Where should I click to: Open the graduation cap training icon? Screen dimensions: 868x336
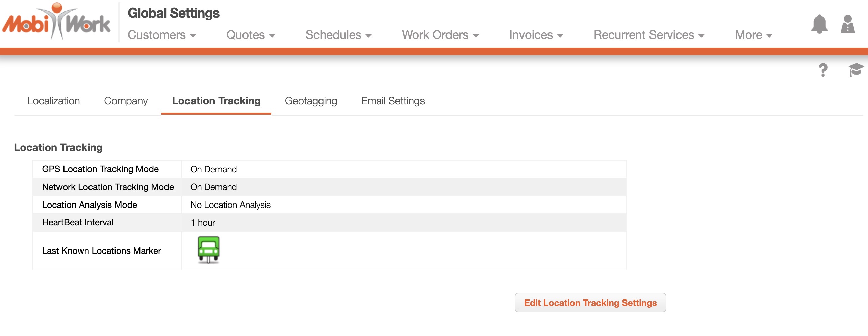(856, 70)
